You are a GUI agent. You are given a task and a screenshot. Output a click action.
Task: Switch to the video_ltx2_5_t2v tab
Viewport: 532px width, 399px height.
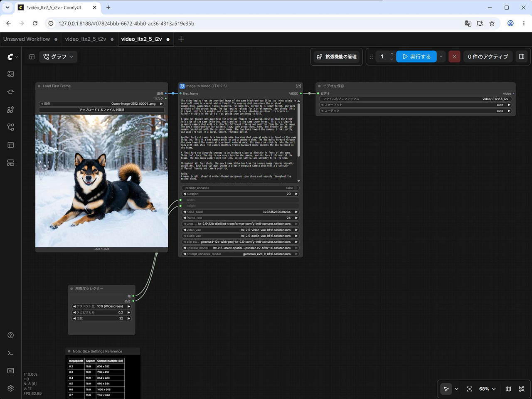click(89, 39)
